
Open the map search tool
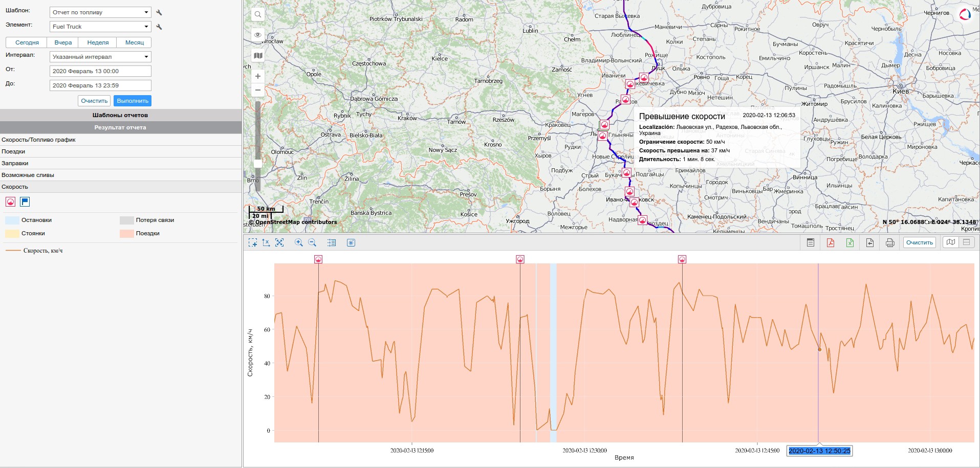(x=258, y=15)
